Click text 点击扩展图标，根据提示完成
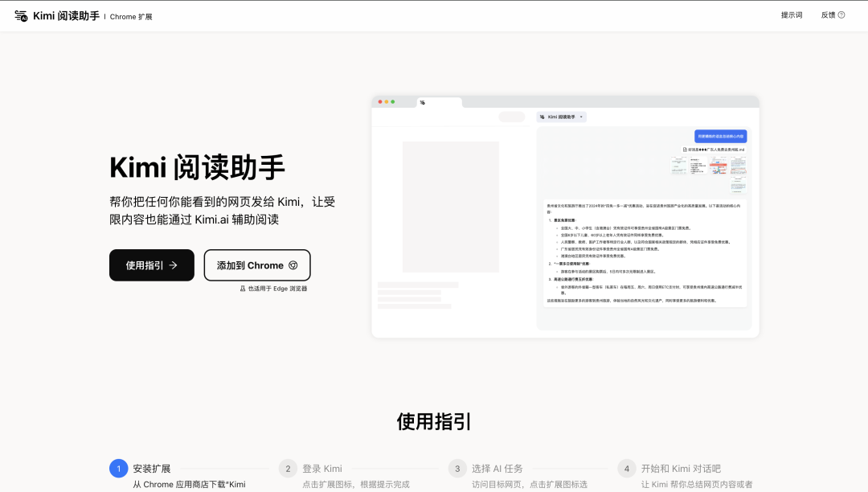 (x=356, y=484)
